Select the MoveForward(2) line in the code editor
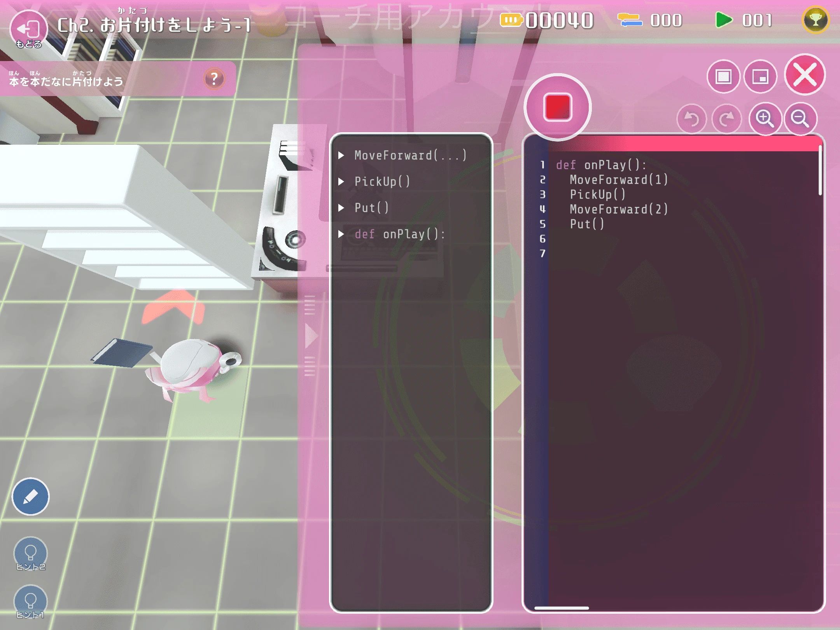Viewport: 840px width, 630px height. (618, 209)
